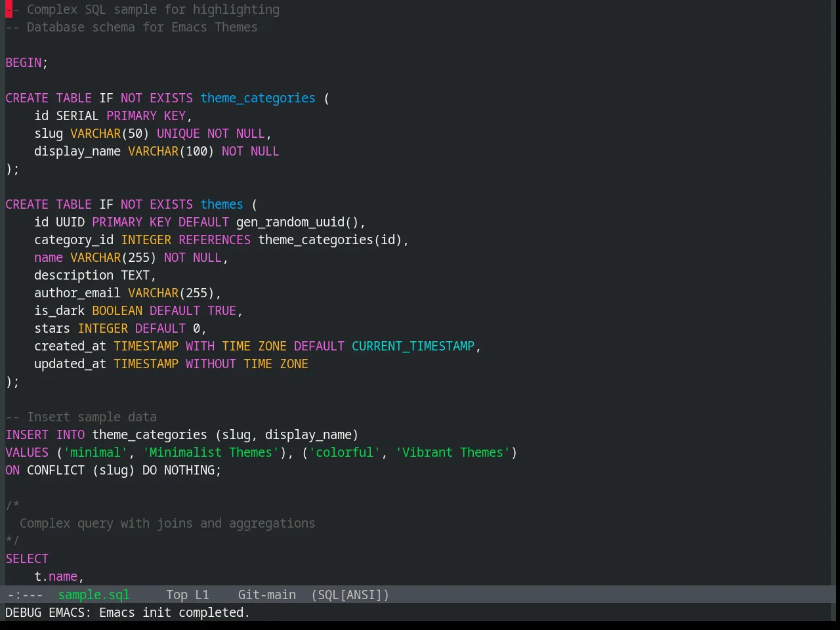Image resolution: width=840 pixels, height=630 pixels.
Task: Click the sample.sql buffer name in mode line
Action: click(94, 595)
